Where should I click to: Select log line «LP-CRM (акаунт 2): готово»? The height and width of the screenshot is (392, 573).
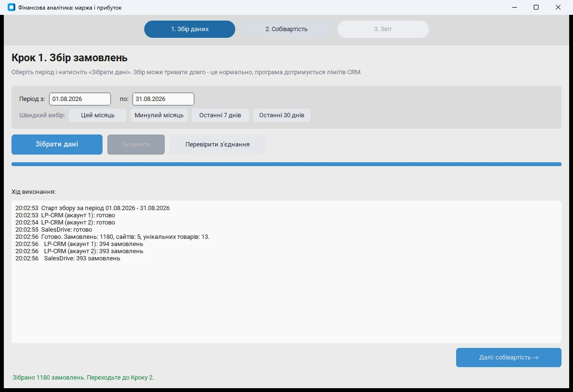click(x=65, y=222)
